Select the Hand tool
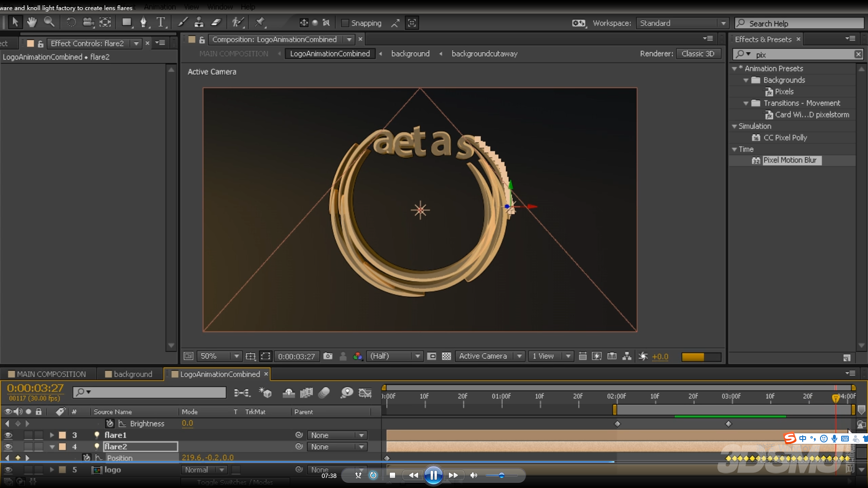Screen dimensions: 868x488 (x=32, y=22)
